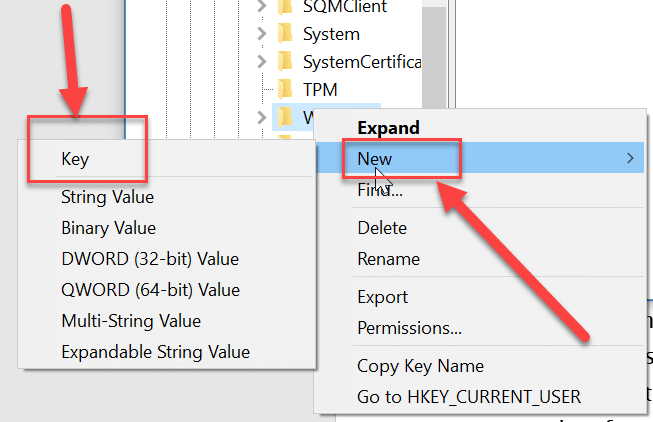Open Permissions... dialog from context menu

(409, 328)
